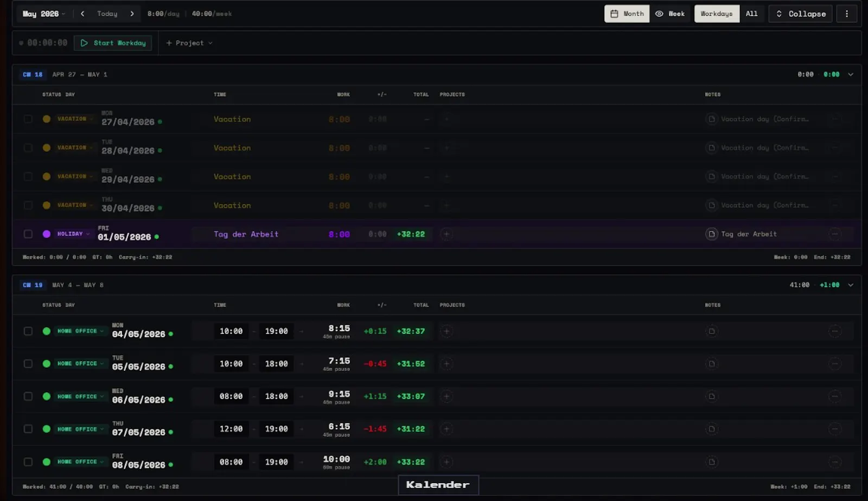The width and height of the screenshot is (868, 501).
Task: Open row menu for 01/05/2026
Action: tap(835, 234)
